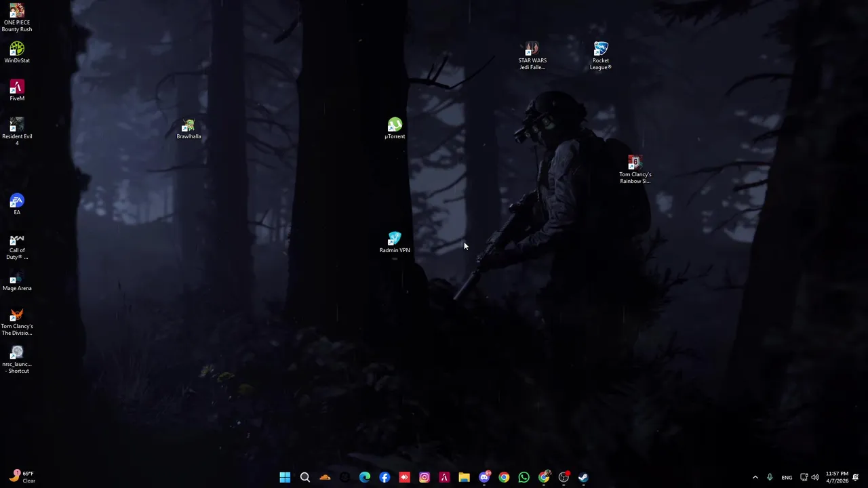Select the Mage Arena desktop shortcut

17,281
